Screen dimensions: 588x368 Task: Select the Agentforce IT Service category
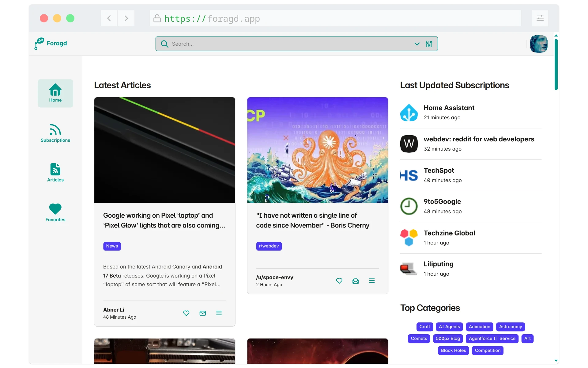(x=492, y=339)
